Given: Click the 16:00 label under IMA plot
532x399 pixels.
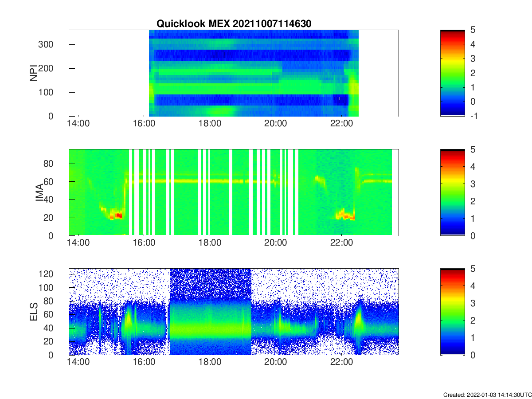Looking at the screenshot, I should pos(144,243).
